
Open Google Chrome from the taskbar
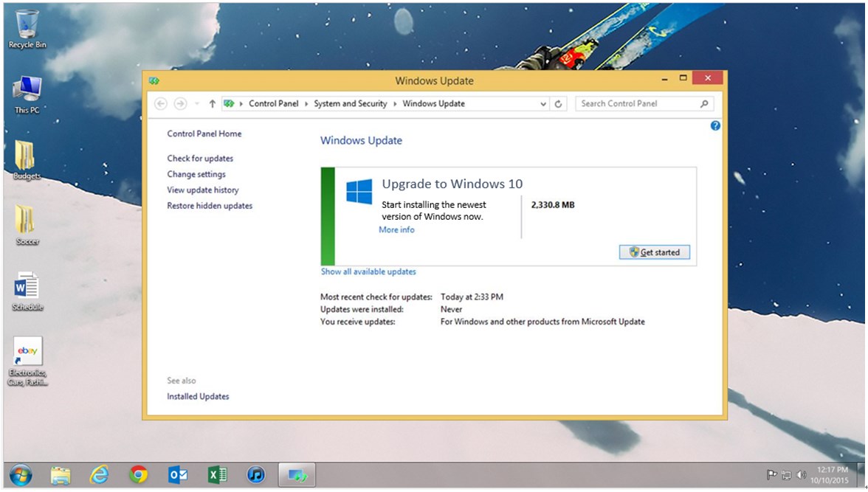pos(139,475)
